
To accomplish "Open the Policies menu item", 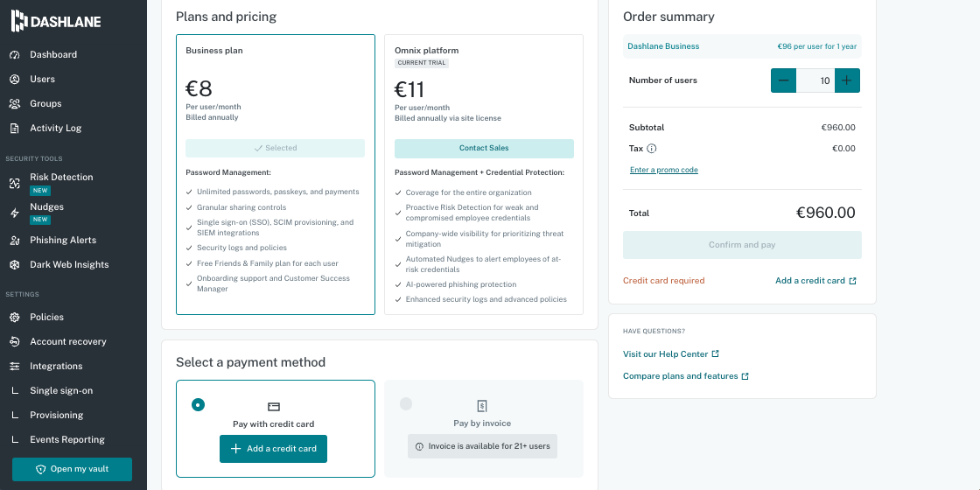I will (x=47, y=318).
